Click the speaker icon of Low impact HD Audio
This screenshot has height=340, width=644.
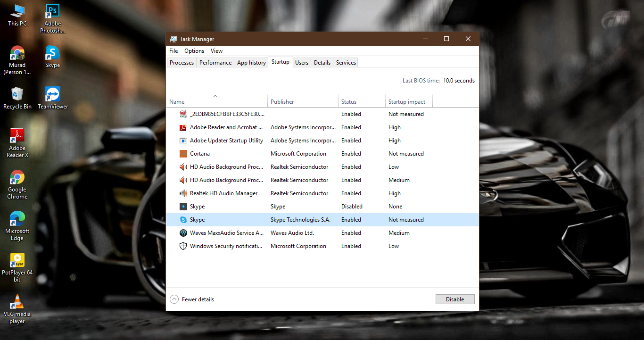183,167
